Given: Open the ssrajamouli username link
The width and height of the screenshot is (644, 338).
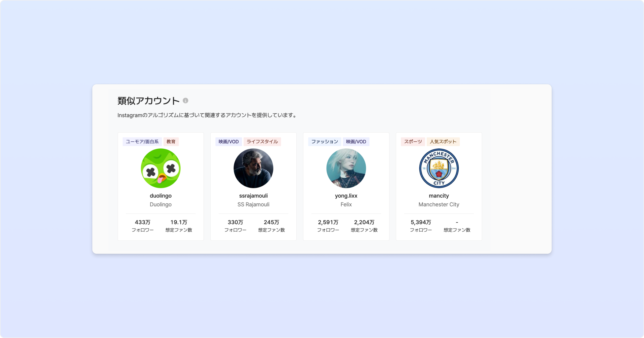Looking at the screenshot, I should point(253,196).
